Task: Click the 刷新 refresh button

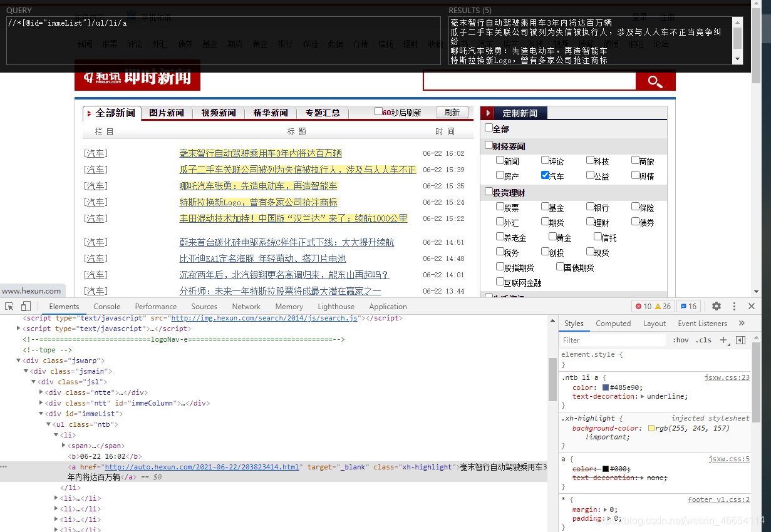Action: (452, 112)
